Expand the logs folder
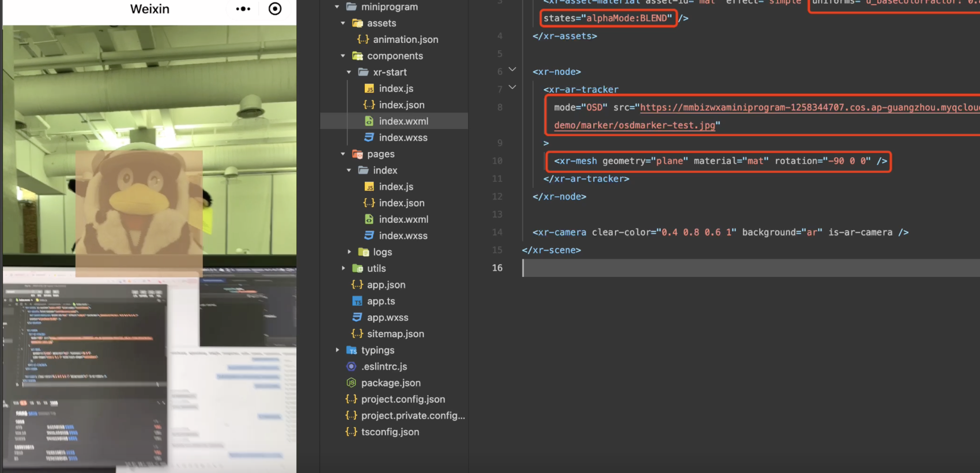This screenshot has width=980, height=473. [x=349, y=252]
